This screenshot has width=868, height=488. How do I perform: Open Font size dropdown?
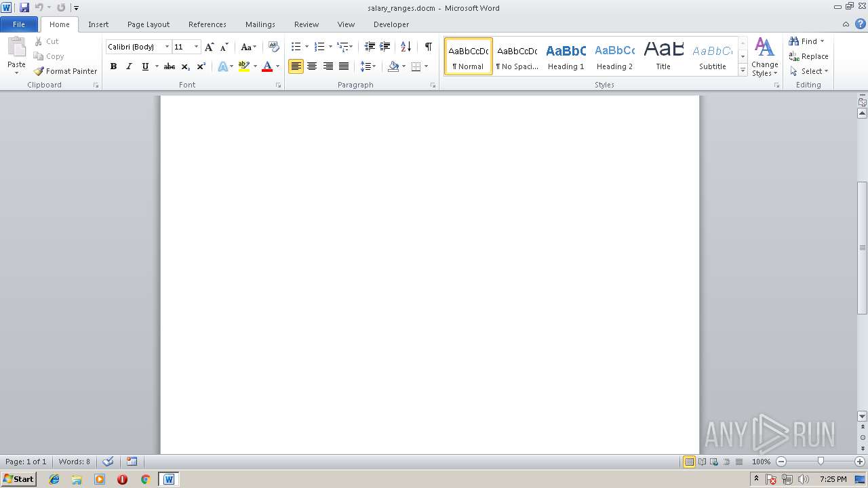(196, 47)
